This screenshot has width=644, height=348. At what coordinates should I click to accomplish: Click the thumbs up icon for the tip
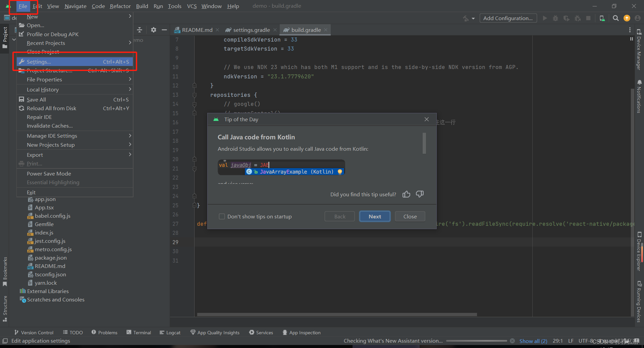(406, 194)
